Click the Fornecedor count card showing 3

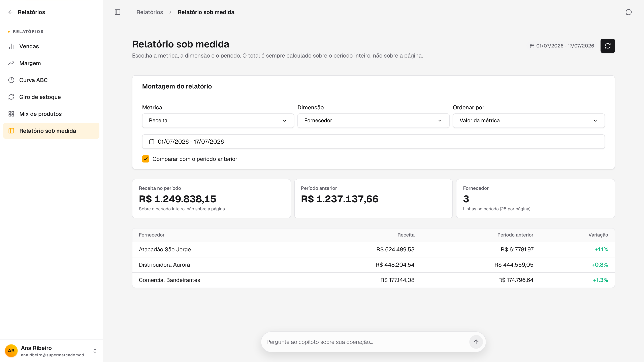535,199
